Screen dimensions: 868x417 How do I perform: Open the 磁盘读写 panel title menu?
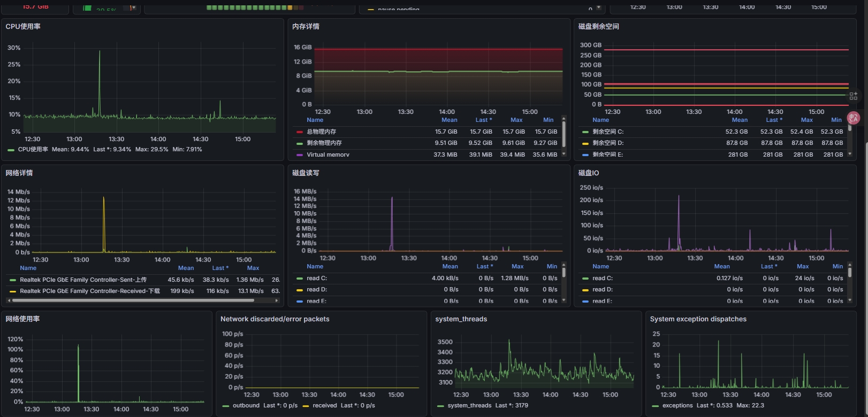click(x=306, y=173)
